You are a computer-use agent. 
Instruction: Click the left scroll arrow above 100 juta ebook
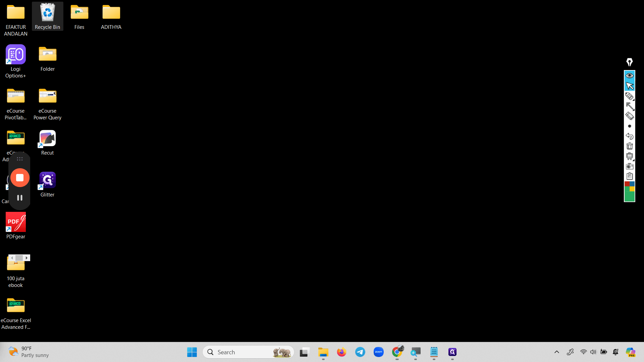pyautogui.click(x=12, y=258)
